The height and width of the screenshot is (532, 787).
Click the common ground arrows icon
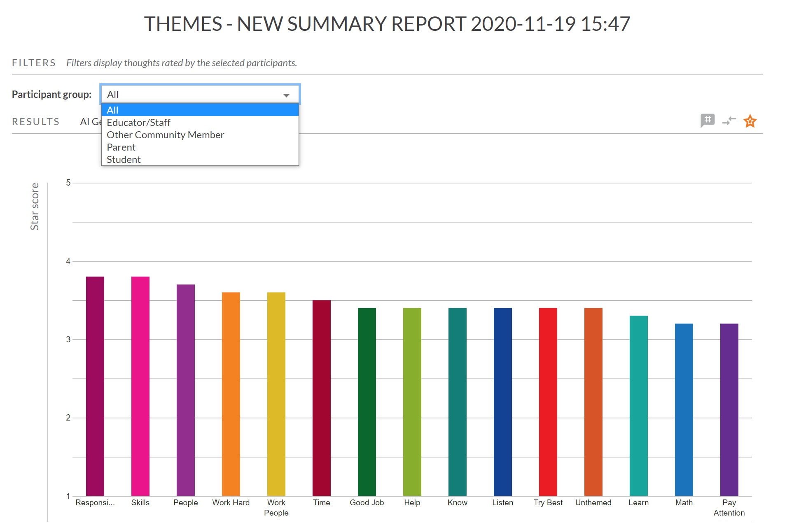tap(729, 121)
